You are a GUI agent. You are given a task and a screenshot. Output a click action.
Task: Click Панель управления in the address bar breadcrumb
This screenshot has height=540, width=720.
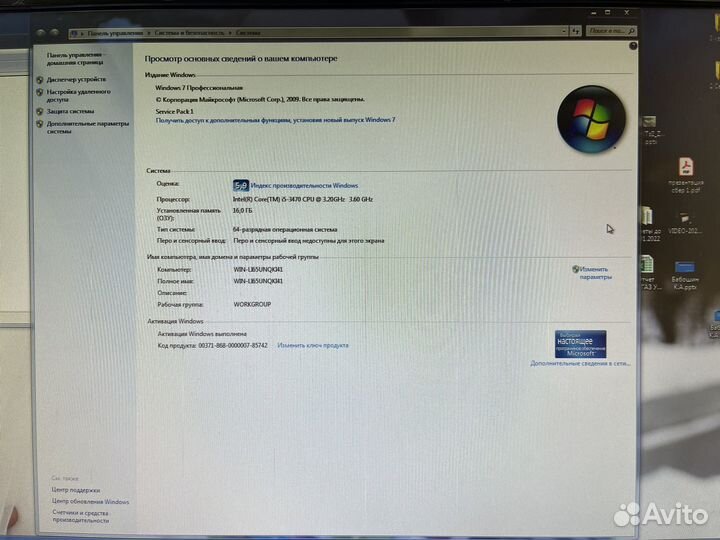point(115,33)
